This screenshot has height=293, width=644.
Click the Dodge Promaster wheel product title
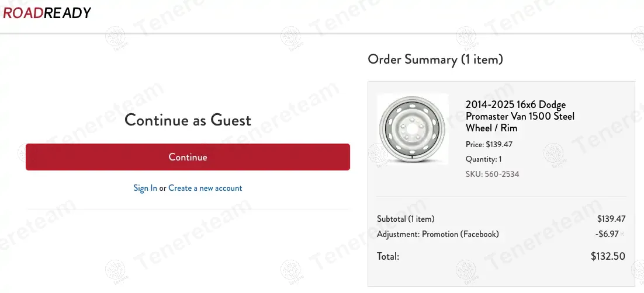click(x=520, y=116)
